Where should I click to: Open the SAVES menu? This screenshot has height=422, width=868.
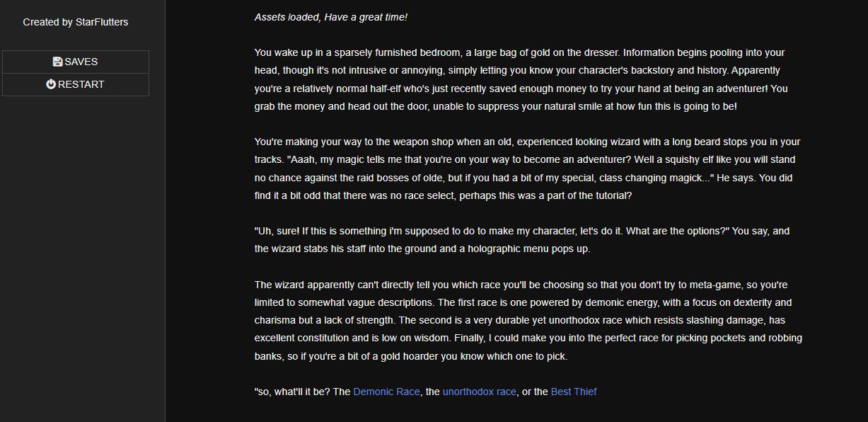tap(76, 62)
